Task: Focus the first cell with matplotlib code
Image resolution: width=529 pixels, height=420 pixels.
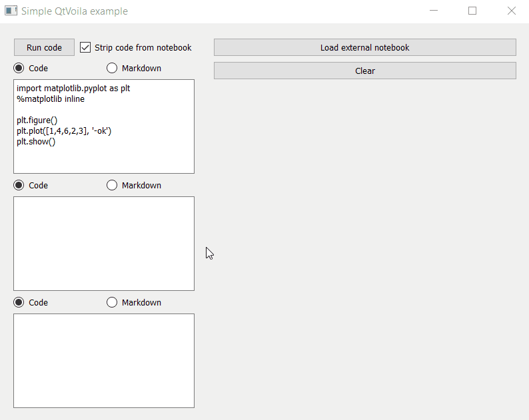Action: 104,126
